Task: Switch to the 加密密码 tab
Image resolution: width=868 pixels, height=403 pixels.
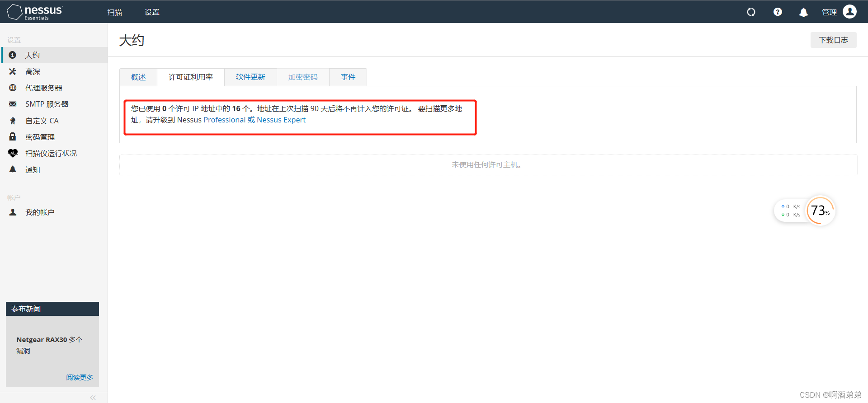Action: [303, 77]
